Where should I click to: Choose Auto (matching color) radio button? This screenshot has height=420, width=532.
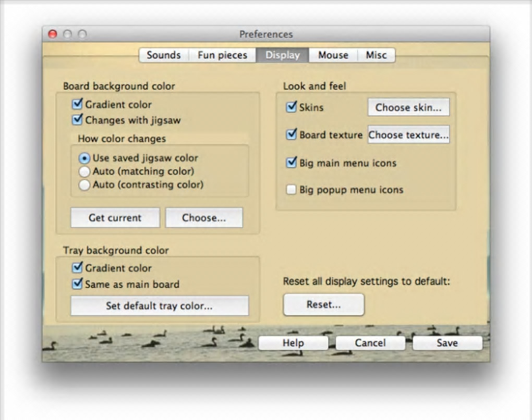[x=84, y=171]
